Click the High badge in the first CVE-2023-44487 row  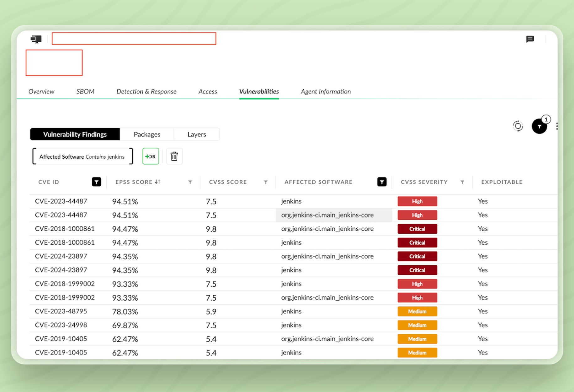pos(417,201)
